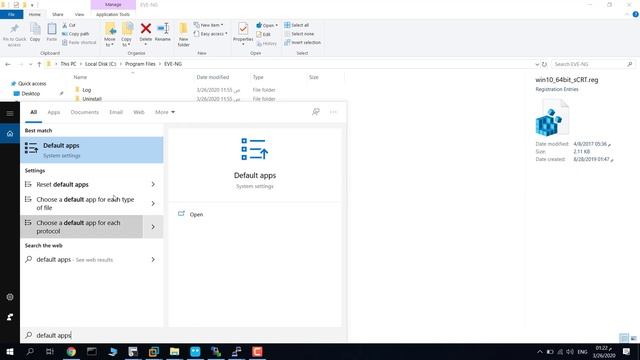Open Google Chrome from the taskbar
Screen dimensions: 640x360
pos(71,351)
